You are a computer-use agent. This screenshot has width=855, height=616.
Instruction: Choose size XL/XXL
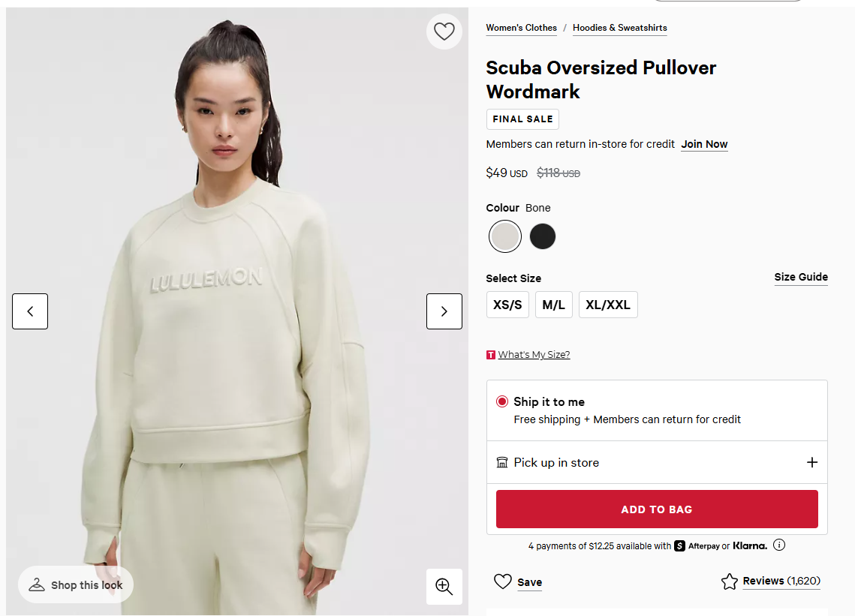pyautogui.click(x=608, y=305)
